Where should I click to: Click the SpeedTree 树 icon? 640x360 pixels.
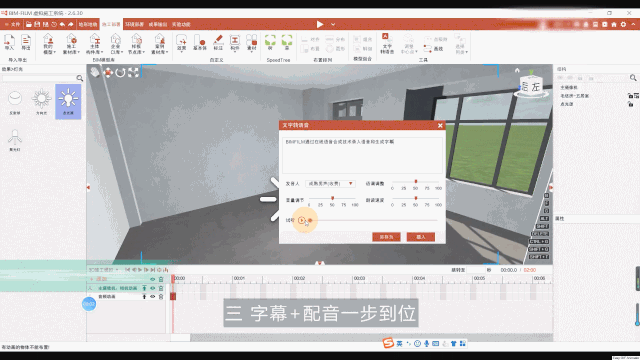pos(270,42)
